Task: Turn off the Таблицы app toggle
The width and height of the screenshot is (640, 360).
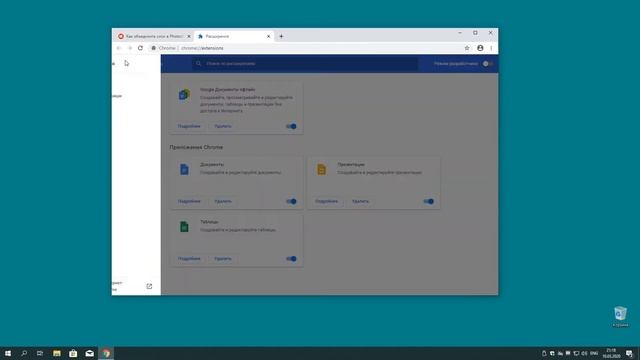Action: [x=291, y=259]
